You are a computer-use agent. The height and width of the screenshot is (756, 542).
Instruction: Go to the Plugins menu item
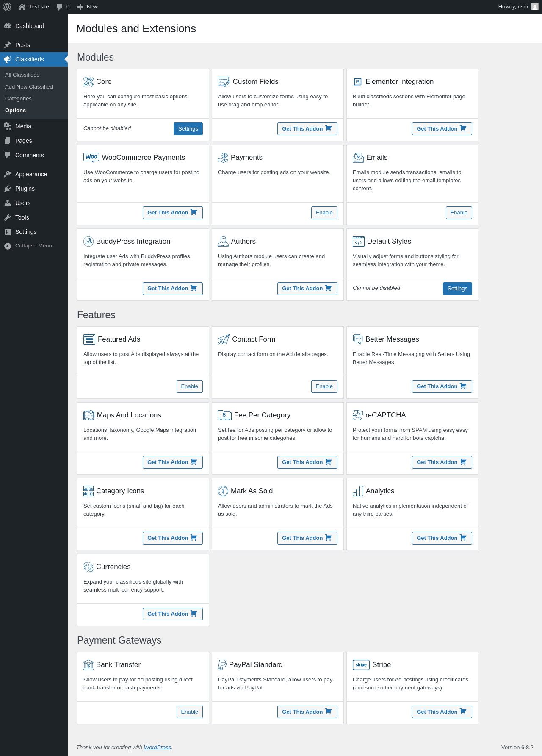tap(34, 189)
